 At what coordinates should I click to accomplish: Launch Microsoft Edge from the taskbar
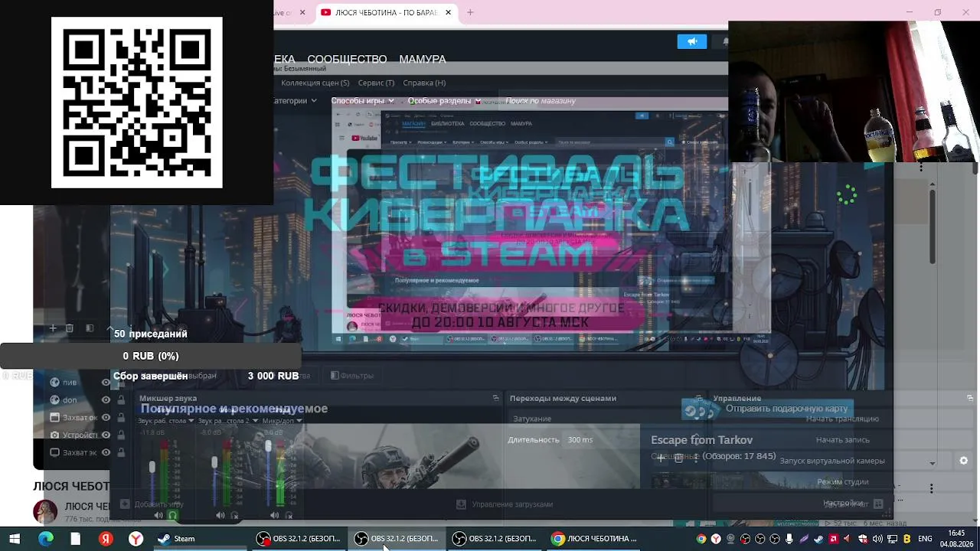pyautogui.click(x=45, y=539)
